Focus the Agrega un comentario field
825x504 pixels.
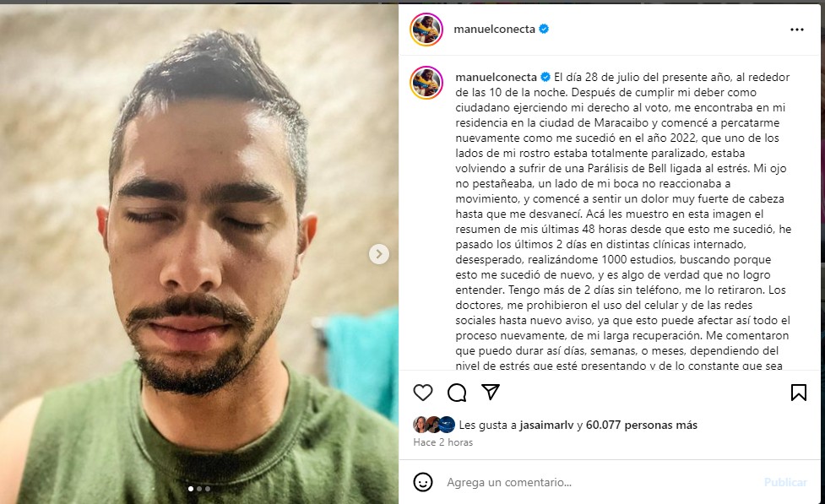pyautogui.click(x=600, y=482)
